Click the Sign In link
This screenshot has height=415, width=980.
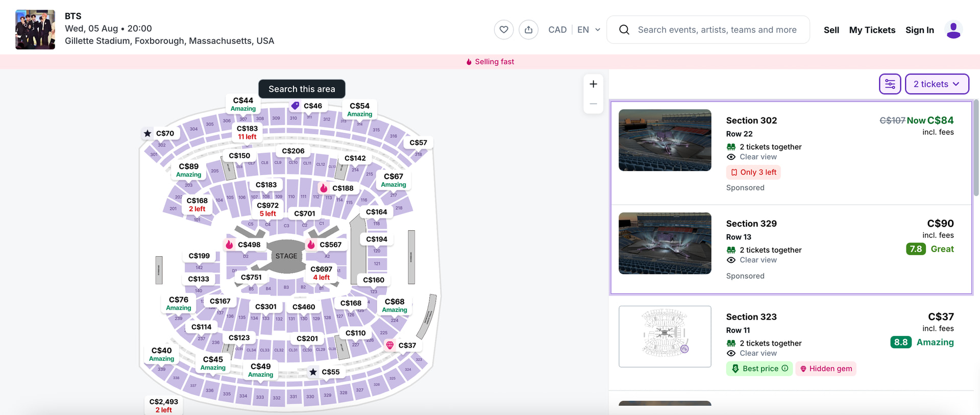click(x=919, y=30)
